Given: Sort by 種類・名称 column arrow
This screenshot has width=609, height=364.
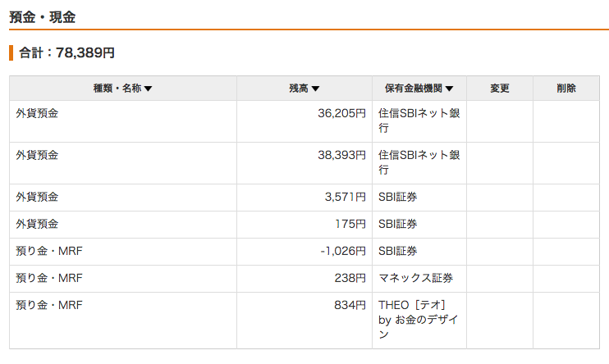Looking at the screenshot, I should point(148,89).
